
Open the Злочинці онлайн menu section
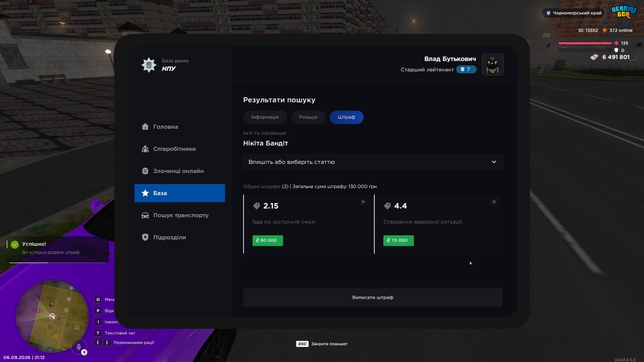click(180, 171)
